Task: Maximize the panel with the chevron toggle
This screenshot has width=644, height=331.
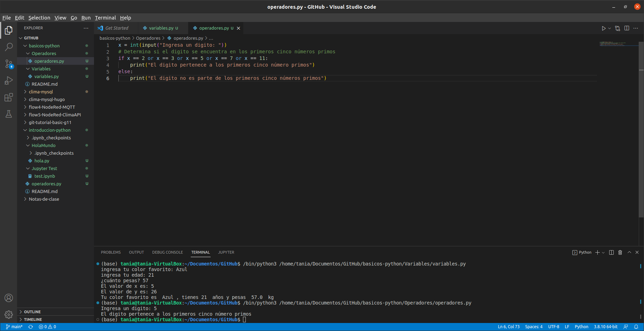Action: pyautogui.click(x=629, y=252)
